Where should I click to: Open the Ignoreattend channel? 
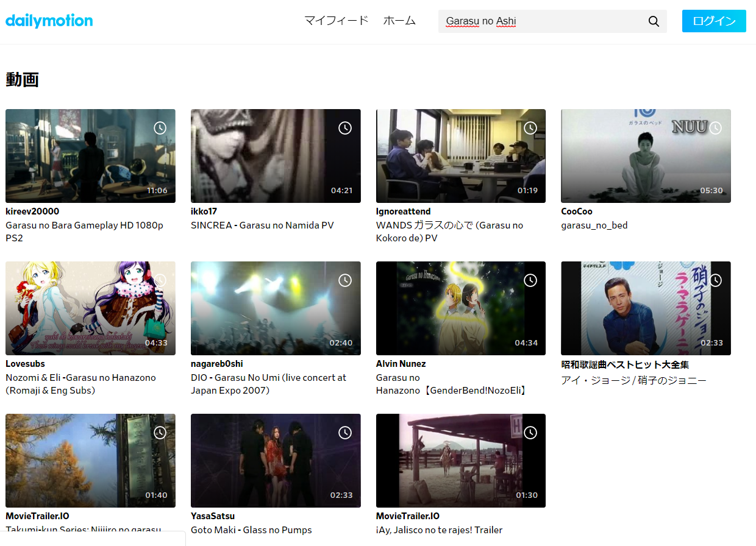[404, 211]
